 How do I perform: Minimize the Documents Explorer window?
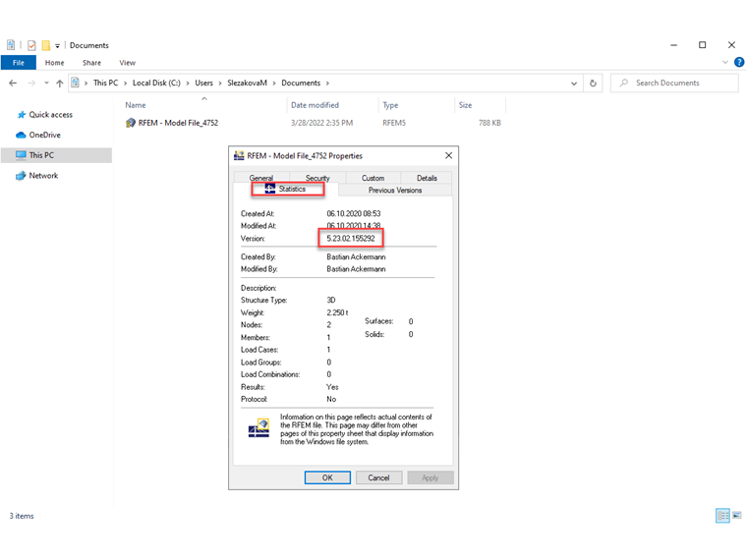[673, 45]
